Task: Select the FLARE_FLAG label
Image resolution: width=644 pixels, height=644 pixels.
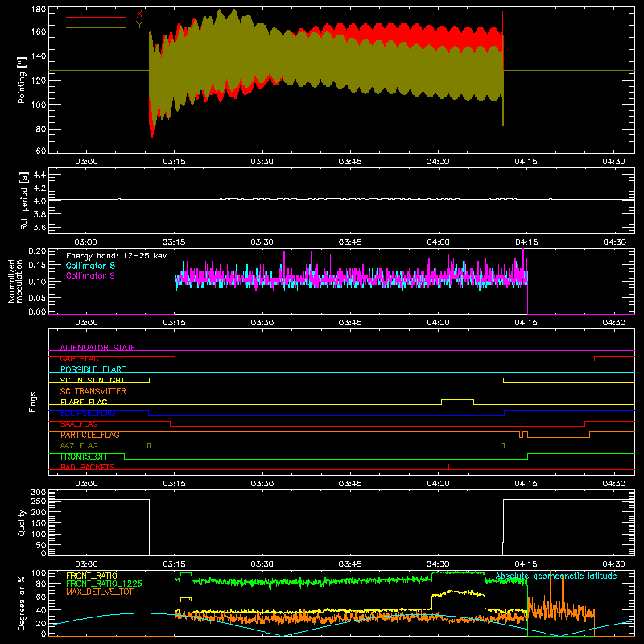Action: [x=84, y=402]
